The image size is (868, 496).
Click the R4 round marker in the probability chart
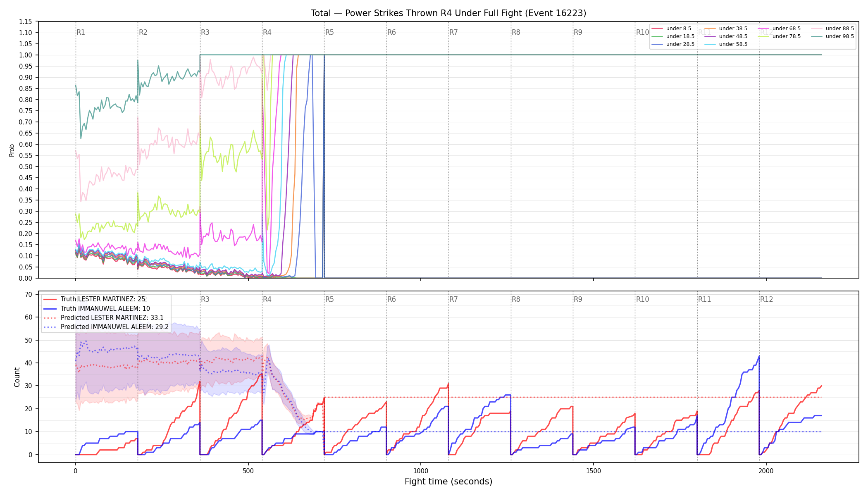point(267,32)
